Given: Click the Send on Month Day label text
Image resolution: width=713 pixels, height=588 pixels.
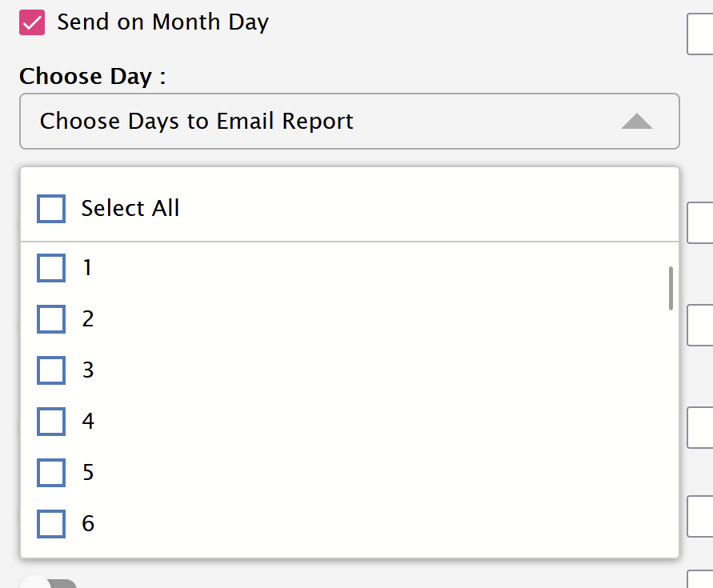Looking at the screenshot, I should [x=162, y=22].
